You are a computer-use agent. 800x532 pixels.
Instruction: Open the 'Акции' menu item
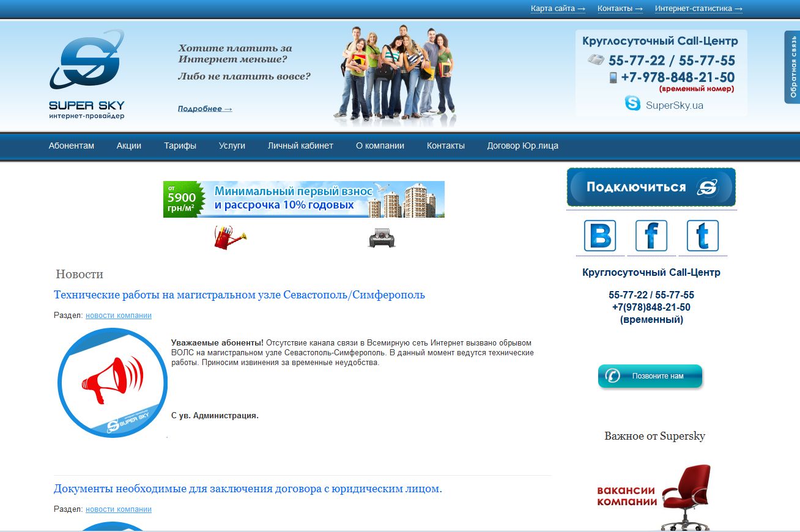tap(129, 146)
